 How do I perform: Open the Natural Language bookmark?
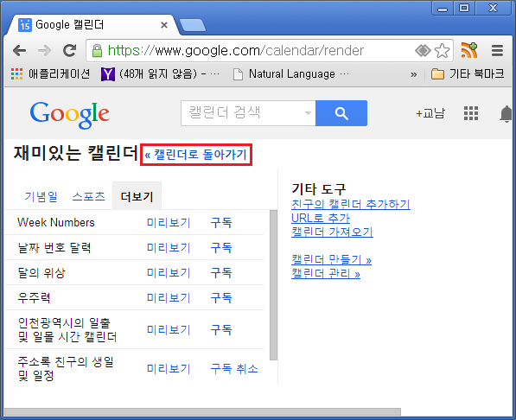pyautogui.click(x=291, y=74)
